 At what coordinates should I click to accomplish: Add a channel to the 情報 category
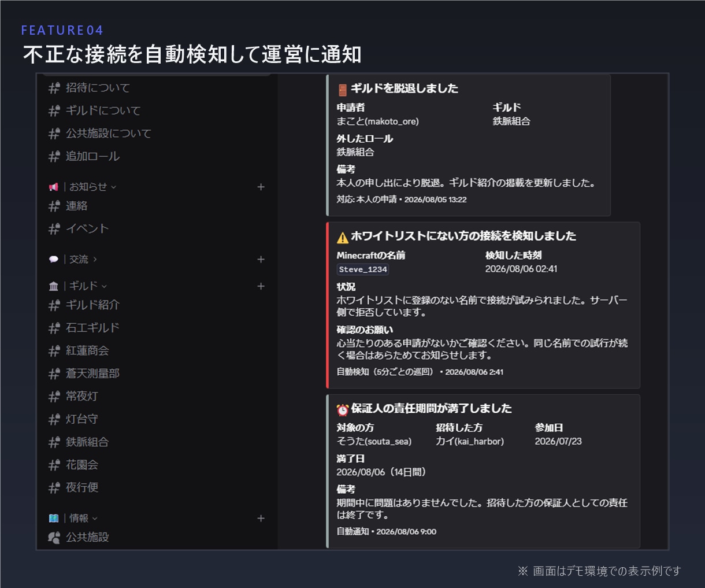[x=261, y=519]
